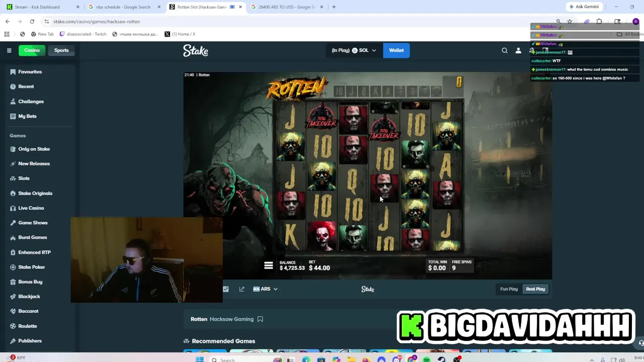Open the Home / X bookmark
This screenshot has width=644, height=362.
(x=180, y=34)
